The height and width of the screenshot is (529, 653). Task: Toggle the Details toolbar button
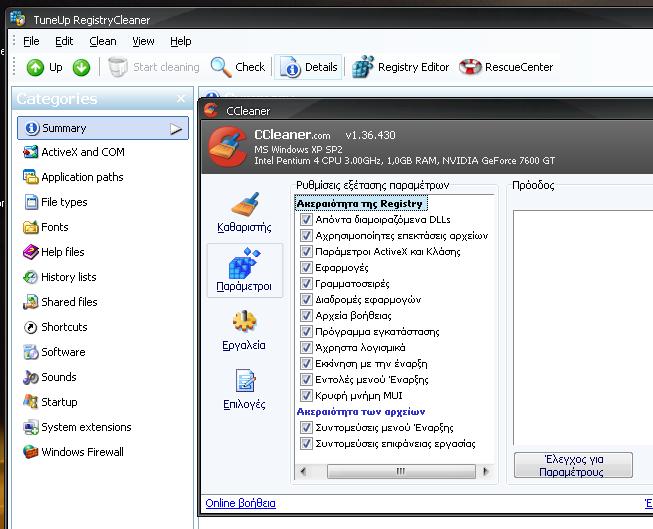pyautogui.click(x=308, y=67)
